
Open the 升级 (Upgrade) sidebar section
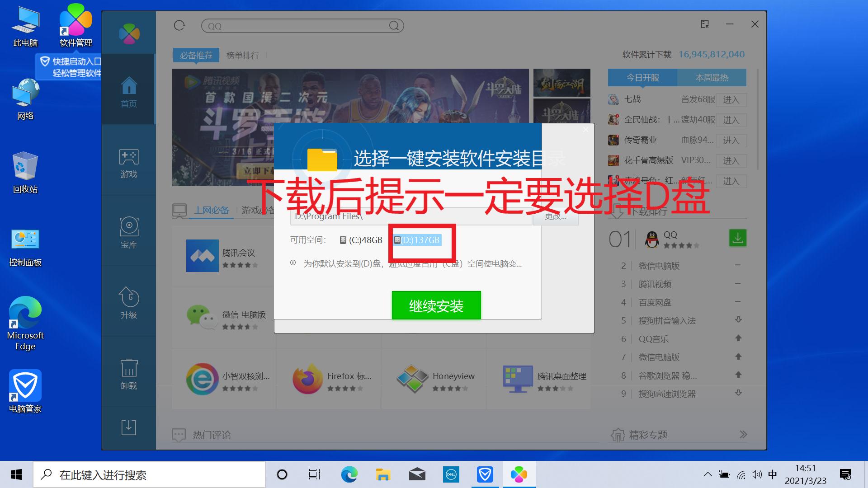(129, 303)
